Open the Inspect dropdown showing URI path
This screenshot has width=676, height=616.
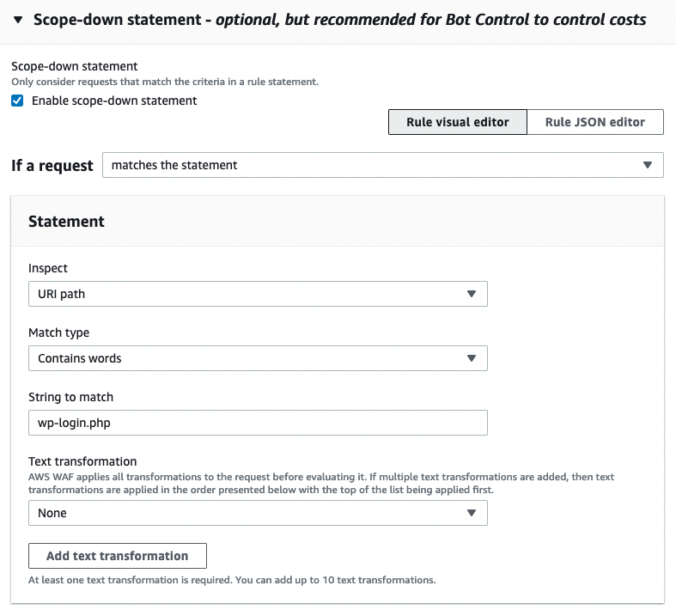(258, 294)
